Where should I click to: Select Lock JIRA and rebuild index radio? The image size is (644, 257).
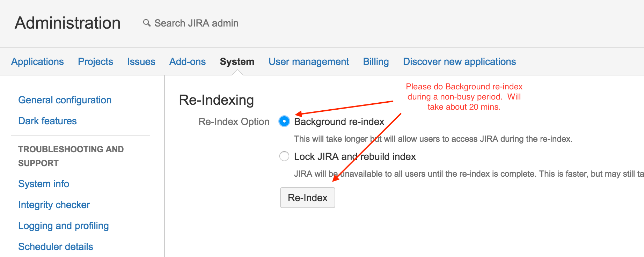(x=284, y=156)
